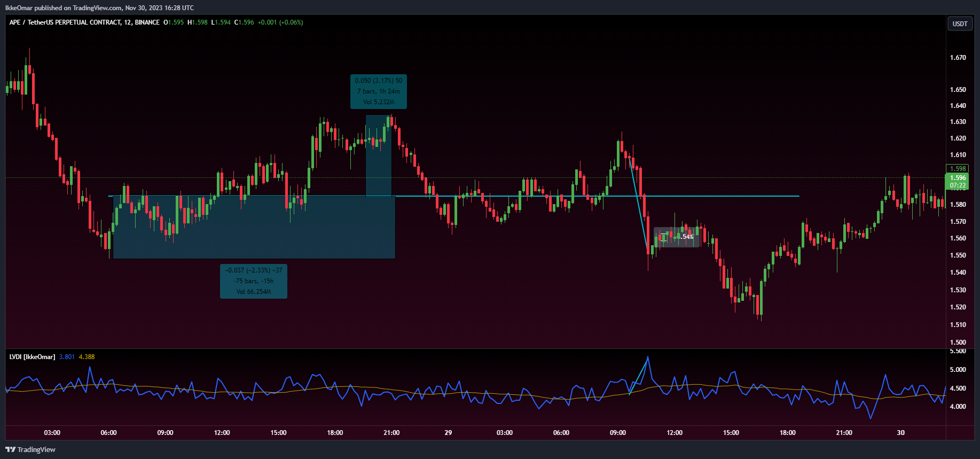Click the measurement label 0.050 (3.17%) 50
This screenshot has height=459, width=980.
click(x=379, y=81)
